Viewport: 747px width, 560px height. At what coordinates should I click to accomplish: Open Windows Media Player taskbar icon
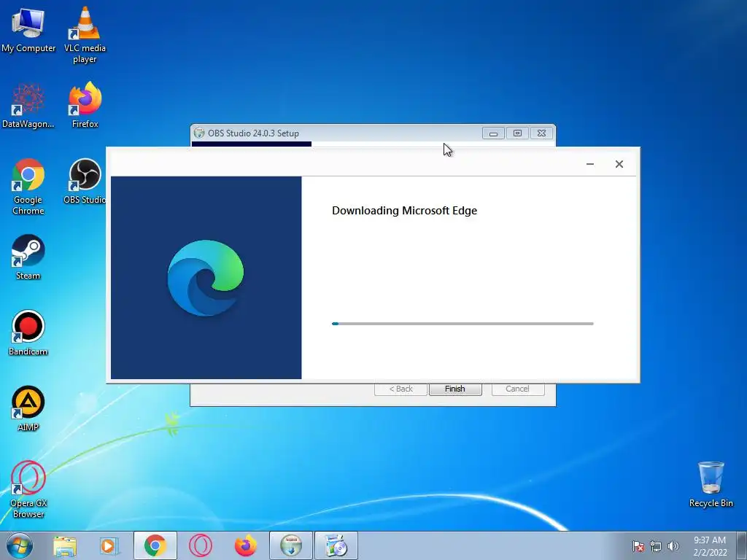pyautogui.click(x=109, y=545)
